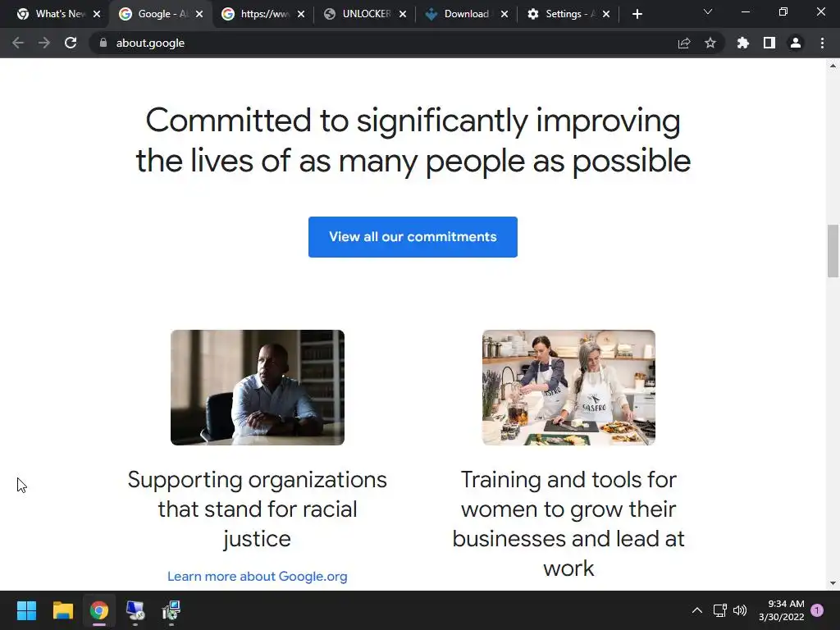Open the tab search chevron

click(708, 11)
